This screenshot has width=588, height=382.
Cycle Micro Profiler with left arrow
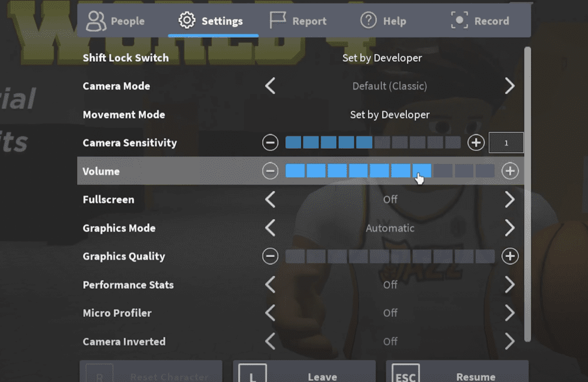click(270, 313)
